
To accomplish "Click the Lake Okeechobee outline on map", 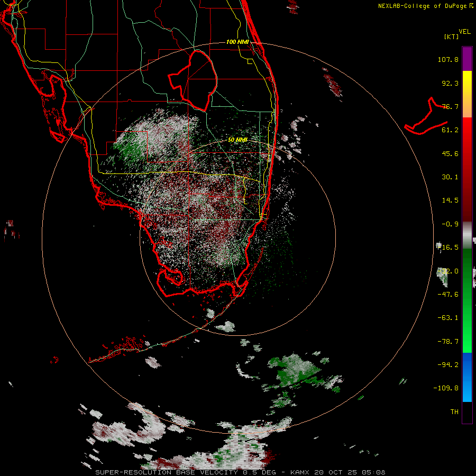I will coord(193,80).
